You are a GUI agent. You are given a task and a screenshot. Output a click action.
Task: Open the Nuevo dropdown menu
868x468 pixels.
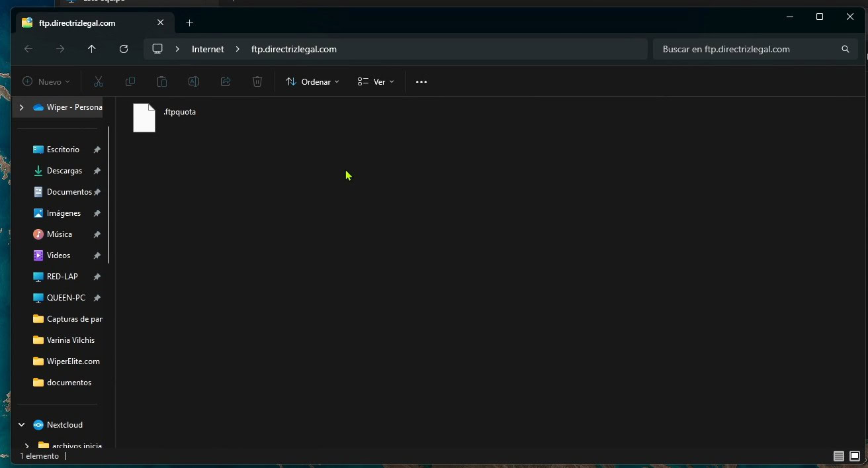[x=46, y=81]
